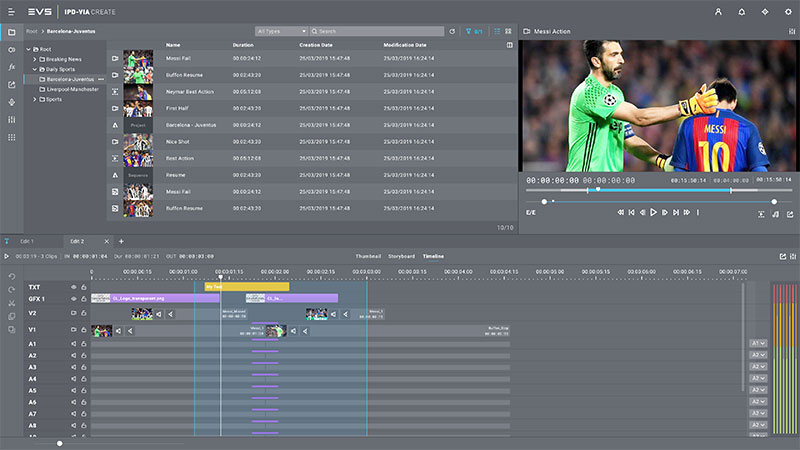Image resolution: width=800 pixels, height=450 pixels.
Task: Play the clip in the viewer
Action: tap(653, 212)
